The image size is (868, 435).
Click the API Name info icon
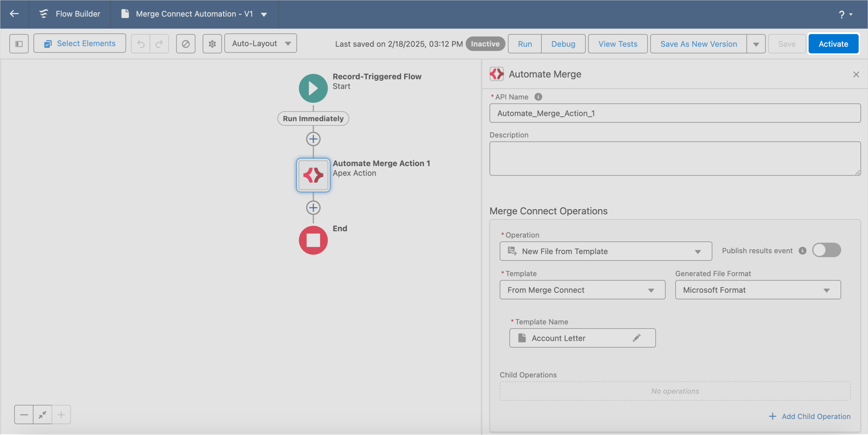coord(538,97)
